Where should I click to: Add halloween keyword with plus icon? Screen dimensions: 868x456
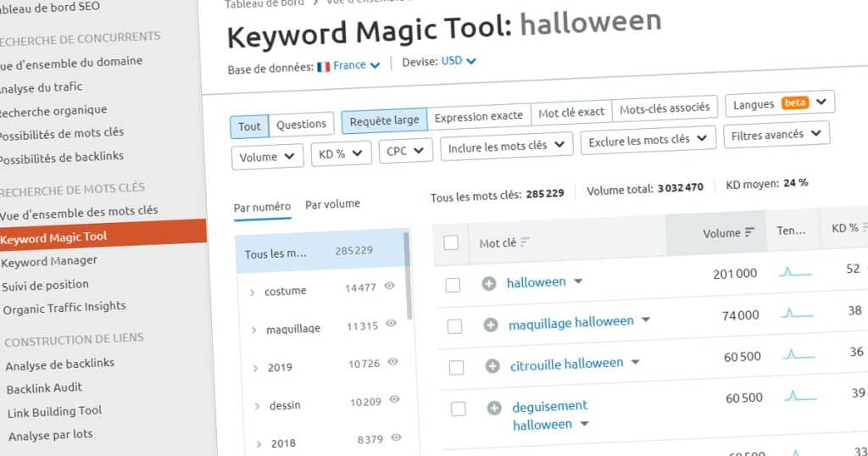point(488,284)
